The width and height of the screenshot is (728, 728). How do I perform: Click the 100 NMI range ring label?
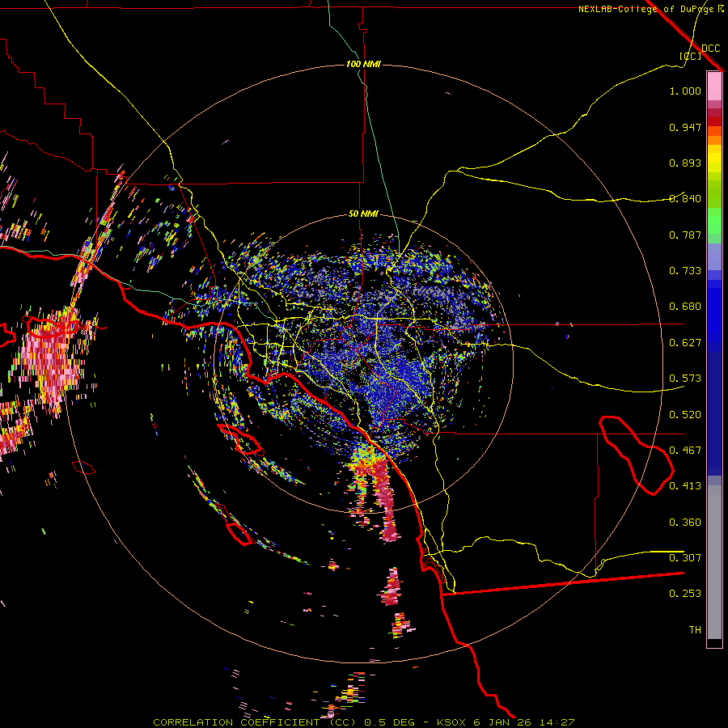tap(363, 64)
